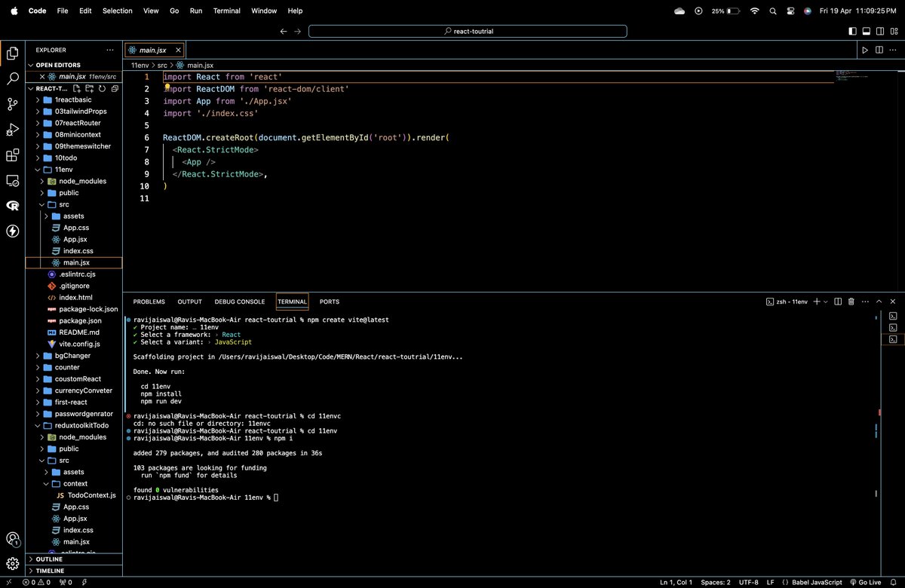The image size is (905, 588).
Task: Open the editor more actions ellipsis
Action: [x=893, y=50]
